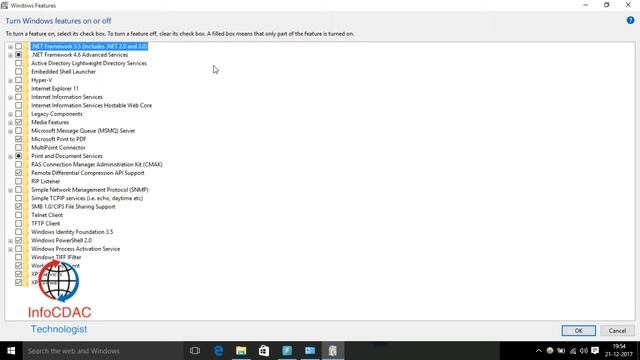Uncheck Remote Differential Compression API Support checkbox
The height and width of the screenshot is (360, 640).
[x=18, y=173]
